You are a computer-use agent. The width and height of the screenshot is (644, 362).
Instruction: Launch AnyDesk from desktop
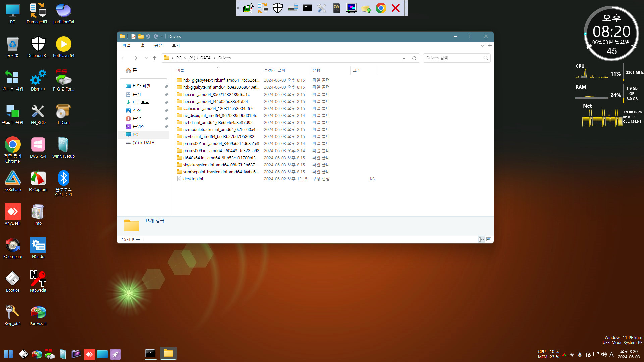click(13, 215)
